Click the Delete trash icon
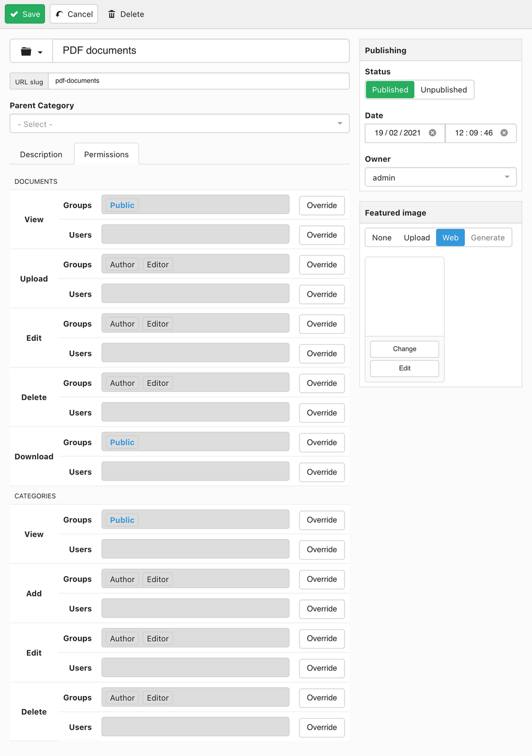 point(112,14)
